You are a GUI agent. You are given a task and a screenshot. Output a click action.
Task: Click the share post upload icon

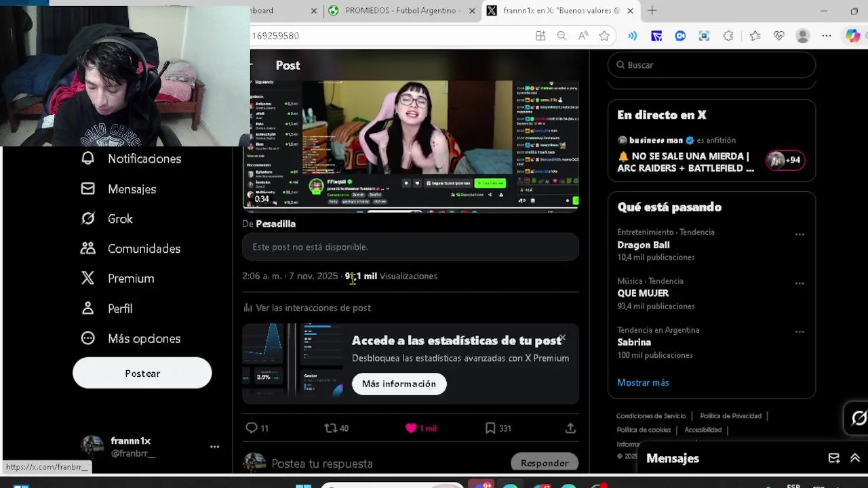click(570, 428)
